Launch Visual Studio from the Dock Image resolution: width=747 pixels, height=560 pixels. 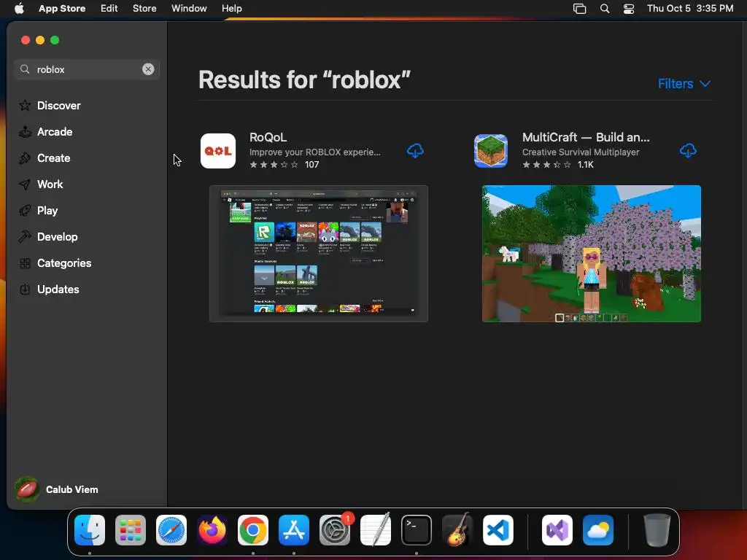557,530
